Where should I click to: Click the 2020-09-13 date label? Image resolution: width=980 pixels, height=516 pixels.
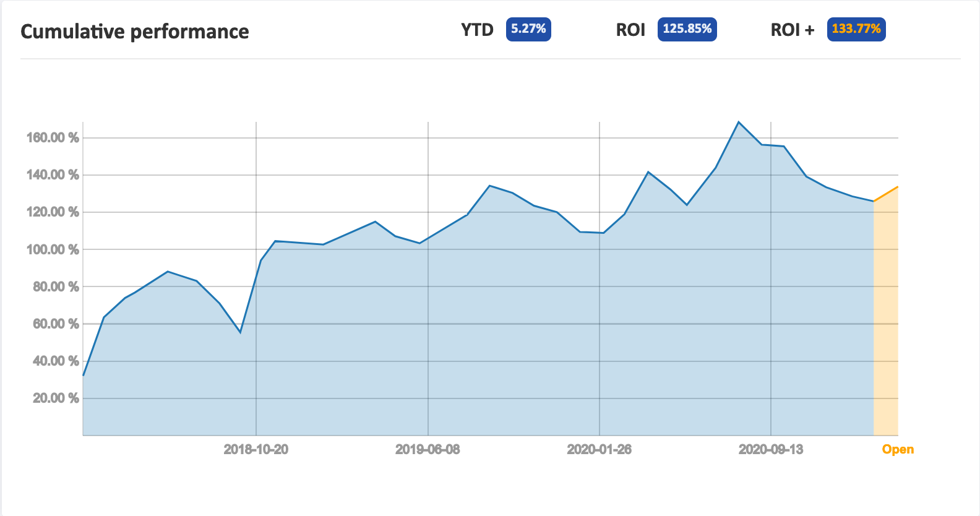pyautogui.click(x=771, y=449)
